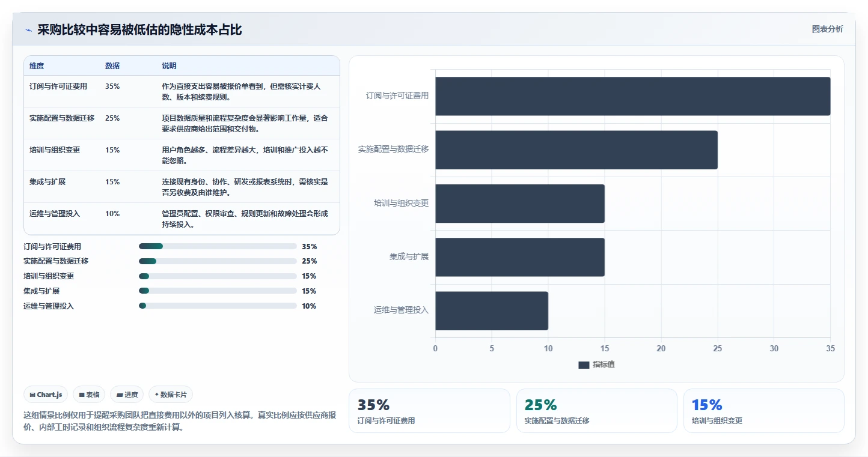Click the 35 tick on the chart axis
Image resolution: width=868 pixels, height=457 pixels.
click(830, 348)
